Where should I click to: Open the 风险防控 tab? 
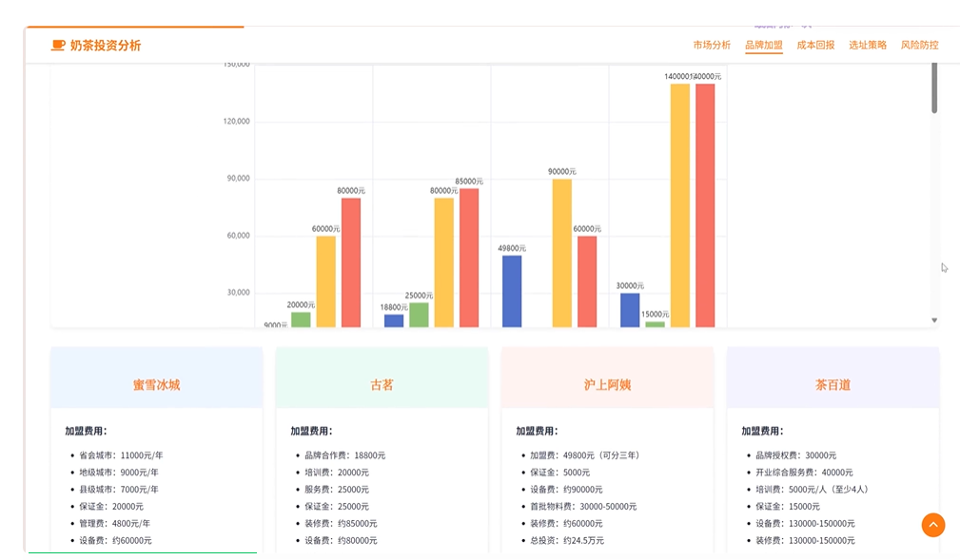click(x=920, y=46)
